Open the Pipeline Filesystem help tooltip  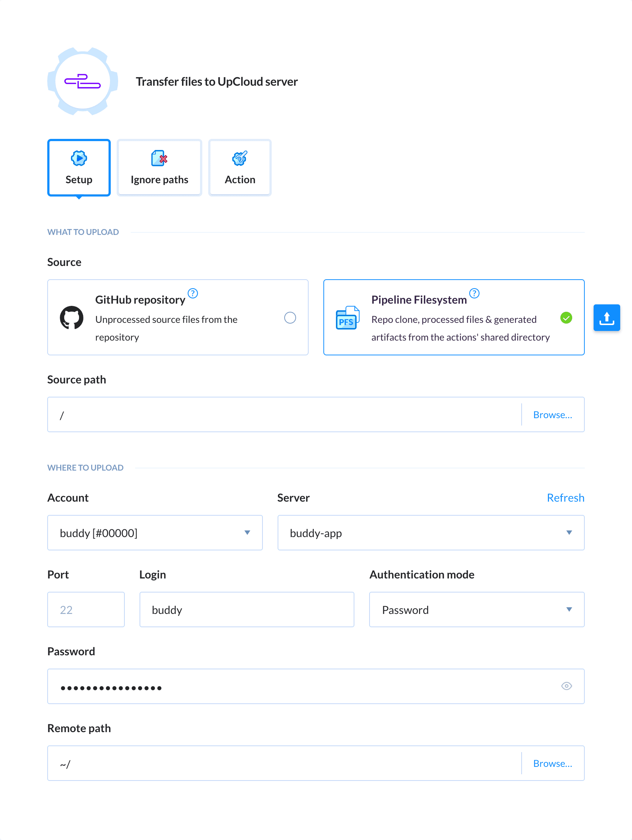(474, 293)
